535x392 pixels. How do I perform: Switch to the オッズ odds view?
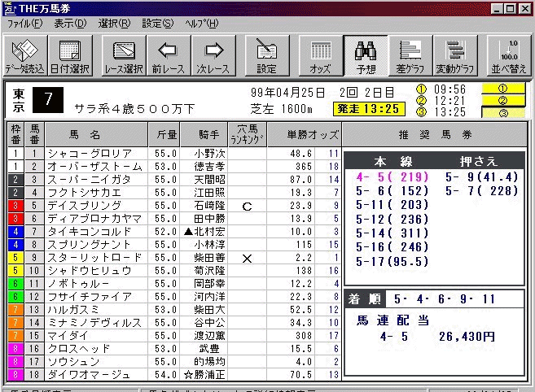coord(320,55)
